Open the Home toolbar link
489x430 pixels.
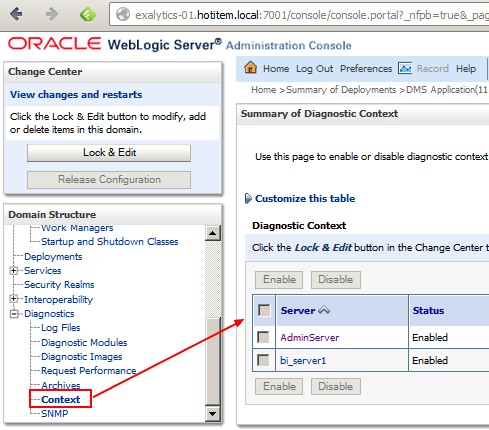coord(276,69)
